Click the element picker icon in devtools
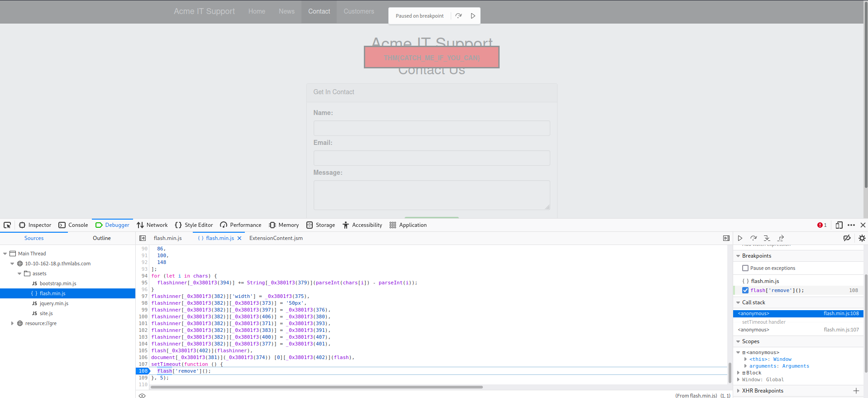The height and width of the screenshot is (398, 868). click(7, 225)
